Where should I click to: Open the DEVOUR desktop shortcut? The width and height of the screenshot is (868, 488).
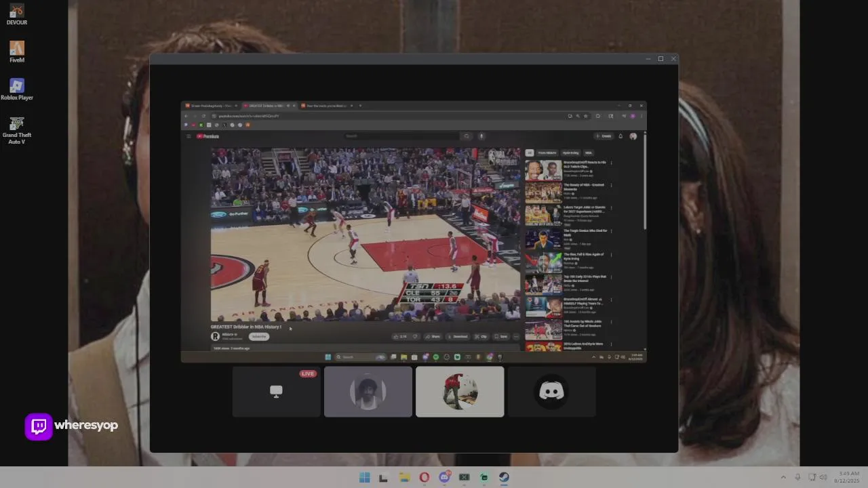tap(17, 15)
